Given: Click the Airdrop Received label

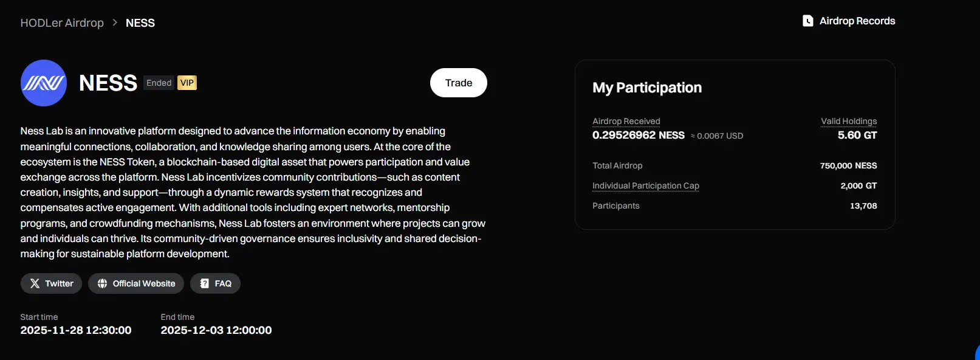Looking at the screenshot, I should (626, 121).
